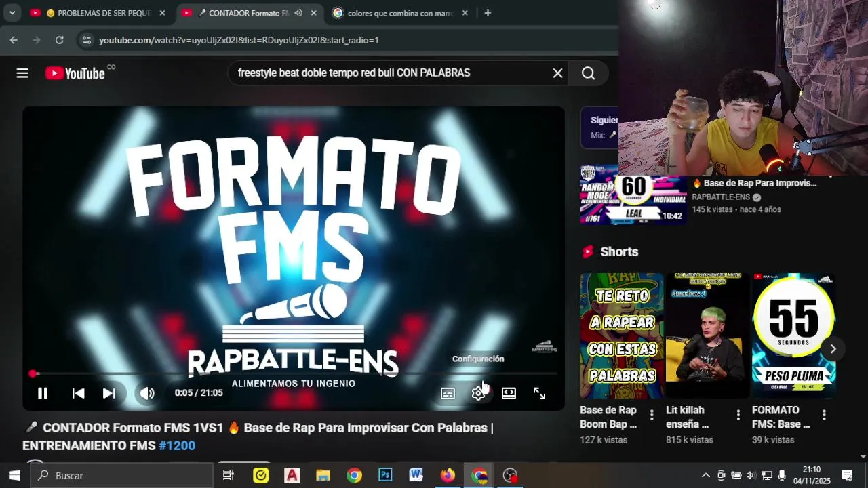The height and width of the screenshot is (488, 868).
Task: Open Firefox from the taskbar
Action: pyautogui.click(x=448, y=475)
